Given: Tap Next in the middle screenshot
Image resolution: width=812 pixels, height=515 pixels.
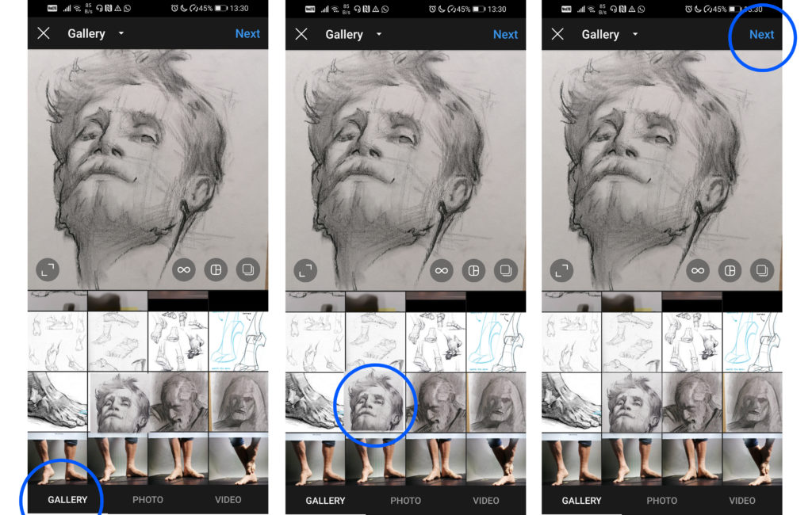Looking at the screenshot, I should [x=505, y=34].
